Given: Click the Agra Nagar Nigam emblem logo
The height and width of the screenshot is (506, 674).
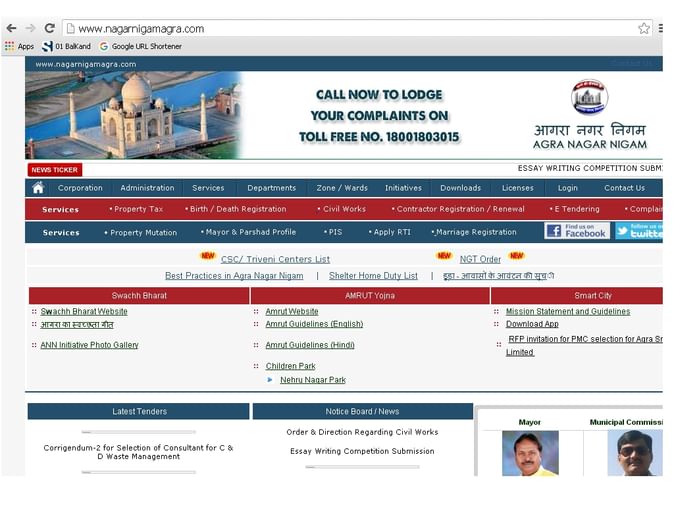Looking at the screenshot, I should pos(589,98).
